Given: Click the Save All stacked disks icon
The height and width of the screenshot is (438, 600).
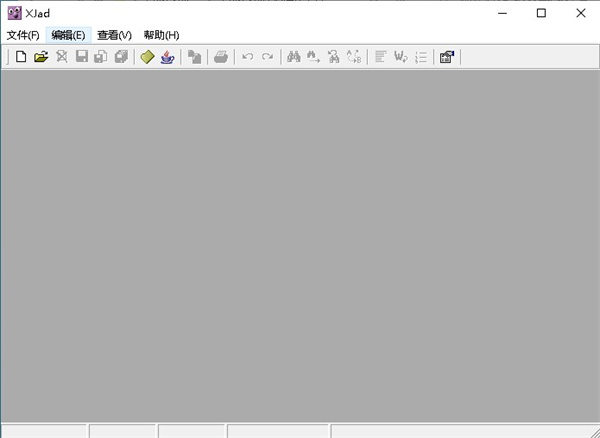Looking at the screenshot, I should coord(121,57).
